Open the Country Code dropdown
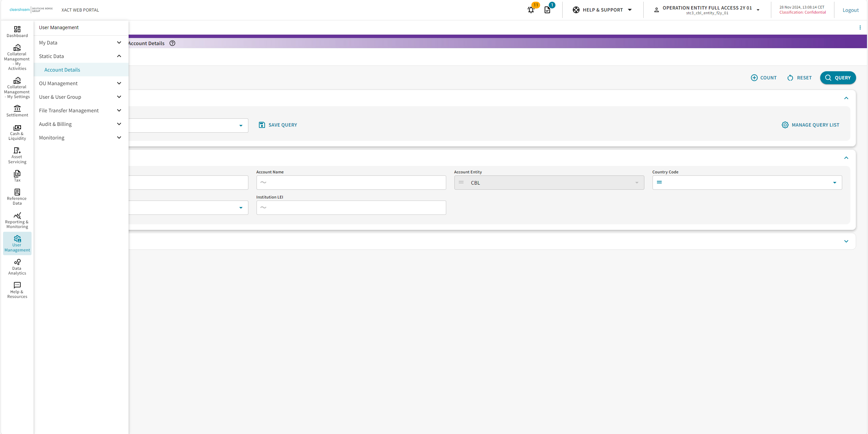 834,183
